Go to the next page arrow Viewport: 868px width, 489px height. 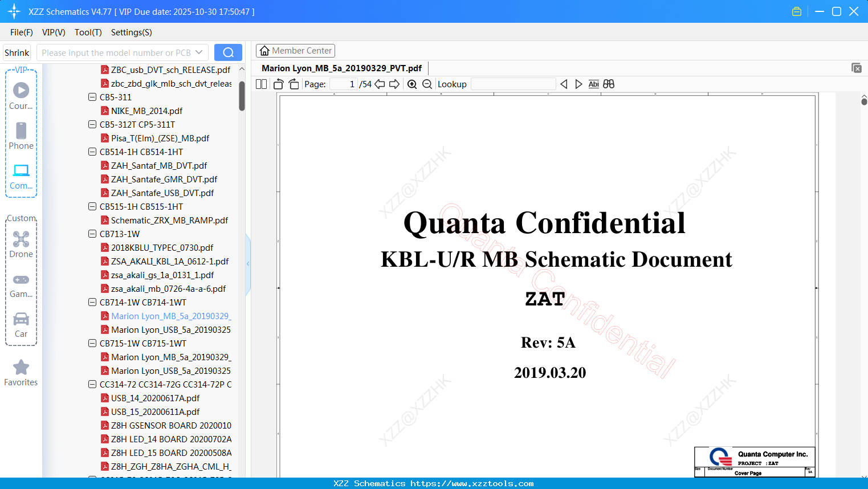pyautogui.click(x=394, y=84)
